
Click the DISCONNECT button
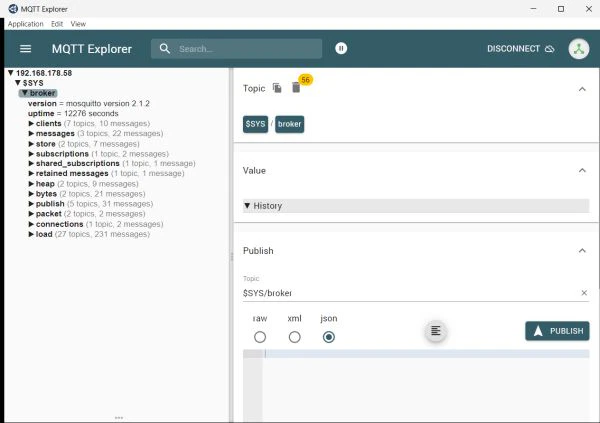click(x=520, y=48)
